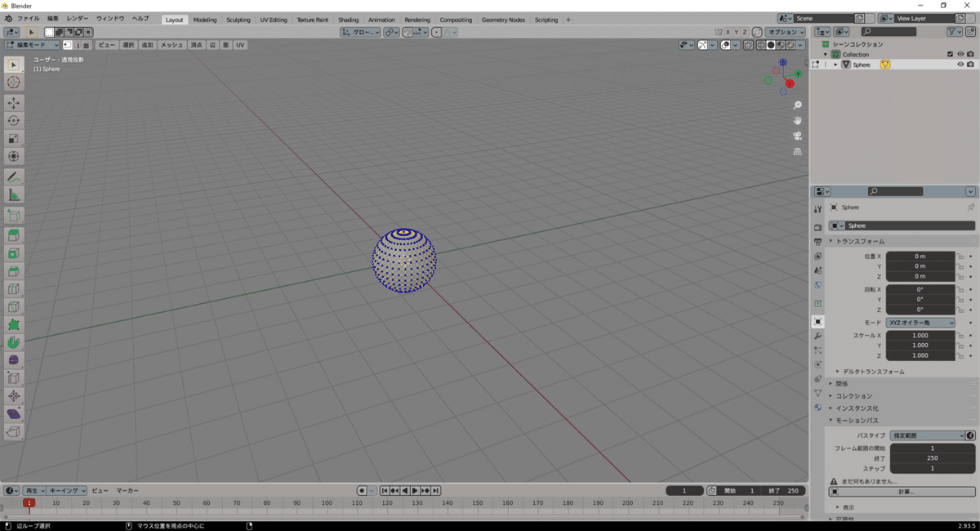Select the Measure tool
The height and width of the screenshot is (531, 980).
tap(14, 194)
